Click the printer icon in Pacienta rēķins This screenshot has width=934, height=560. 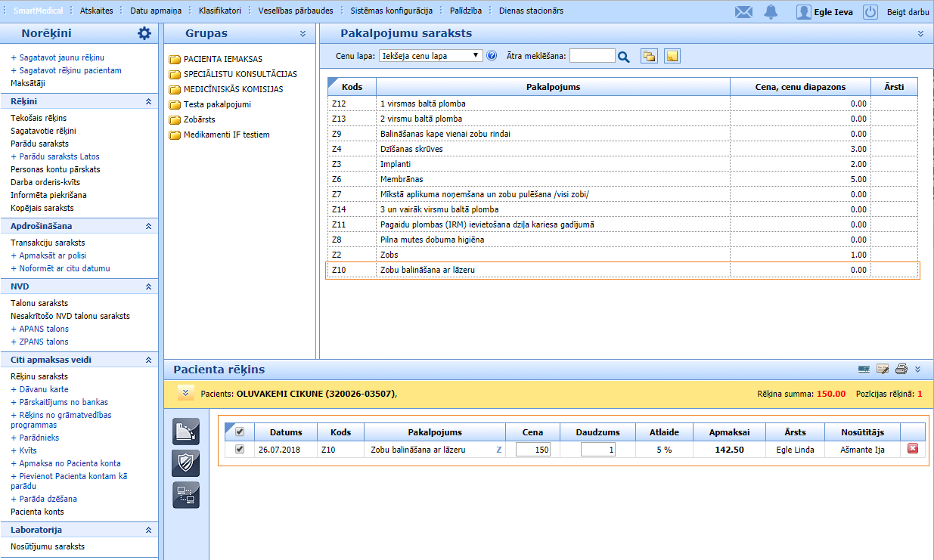(901, 370)
